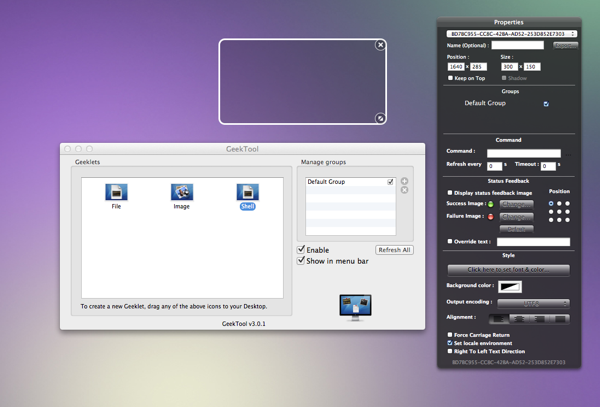Click the Position X field 1640

click(x=456, y=67)
